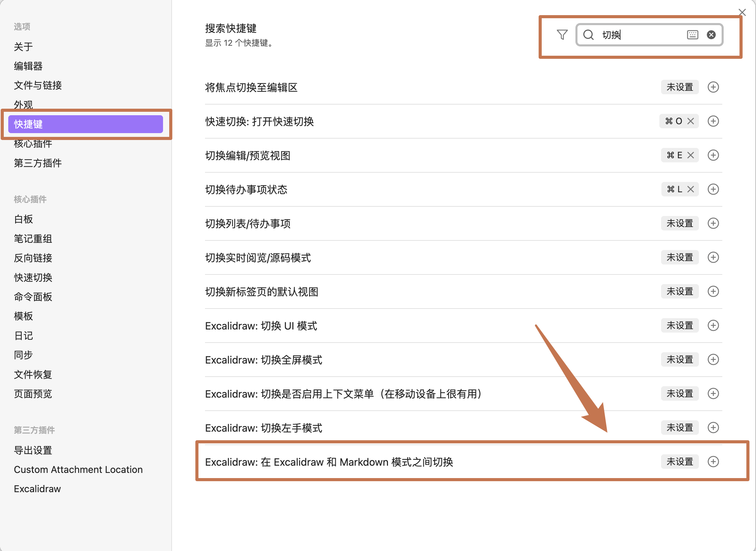Open Custom Attachment Location settings
This screenshot has height=551, width=756.
click(78, 469)
